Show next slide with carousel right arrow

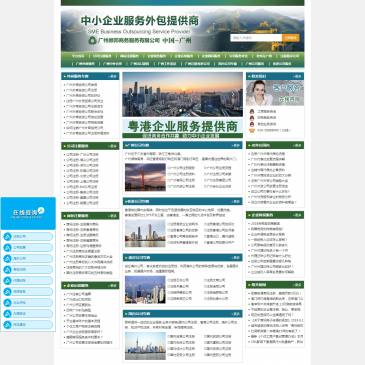pyautogui.click(x=233, y=94)
